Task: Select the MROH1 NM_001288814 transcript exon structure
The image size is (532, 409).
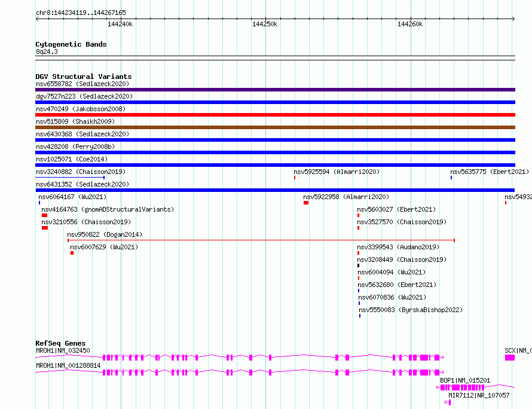Action: 240,373
